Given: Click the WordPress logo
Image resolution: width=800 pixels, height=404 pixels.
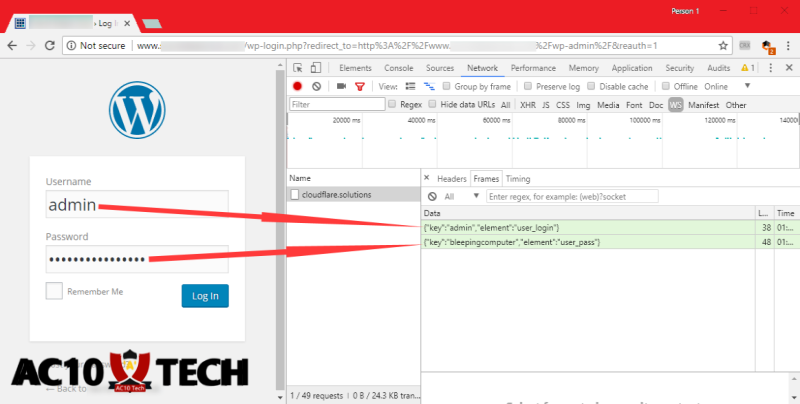Looking at the screenshot, I should 137,110.
